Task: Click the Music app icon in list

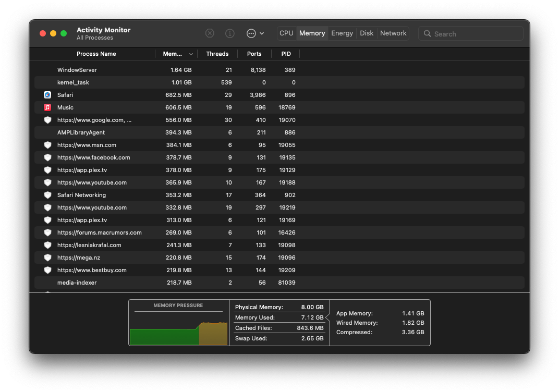Action: [47, 107]
